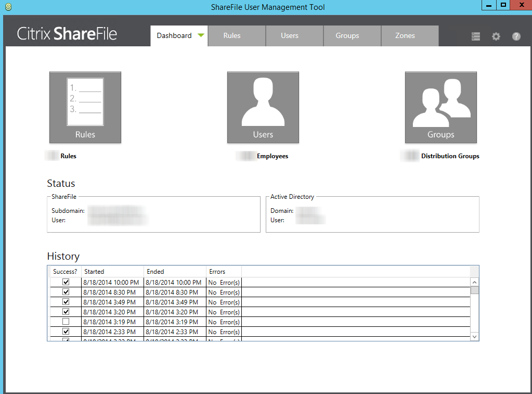Click the Citrix ShareFile logo
The image size is (532, 394).
click(67, 34)
